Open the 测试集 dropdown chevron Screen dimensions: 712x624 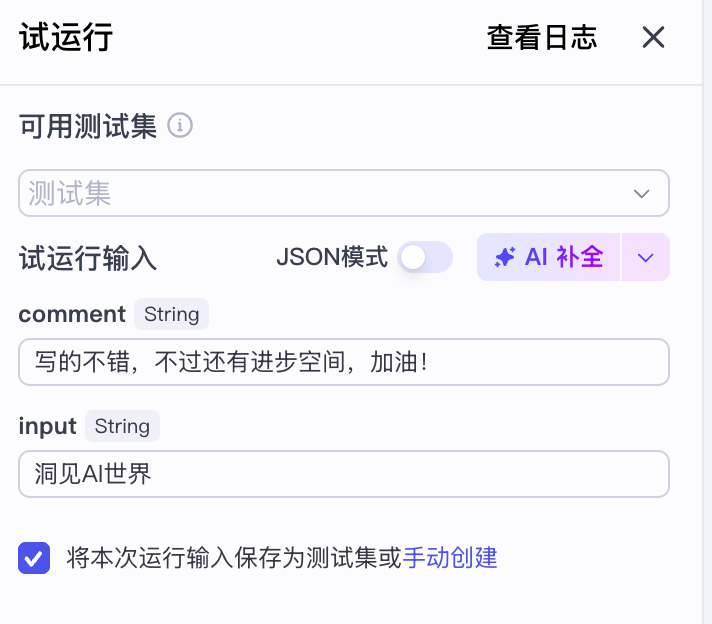point(641,193)
